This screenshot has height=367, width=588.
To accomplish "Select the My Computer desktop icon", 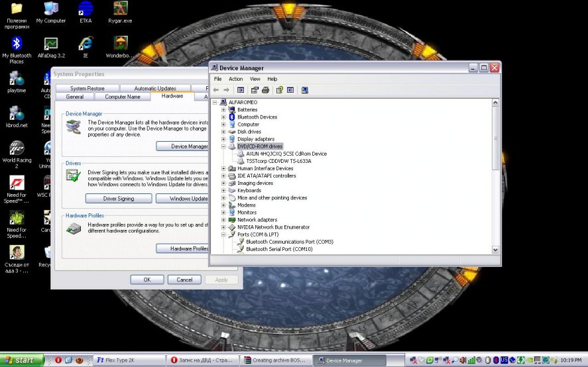I will (50, 9).
